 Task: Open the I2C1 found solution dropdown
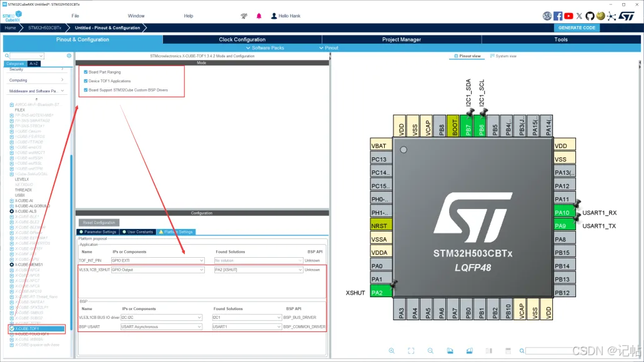[x=247, y=318]
